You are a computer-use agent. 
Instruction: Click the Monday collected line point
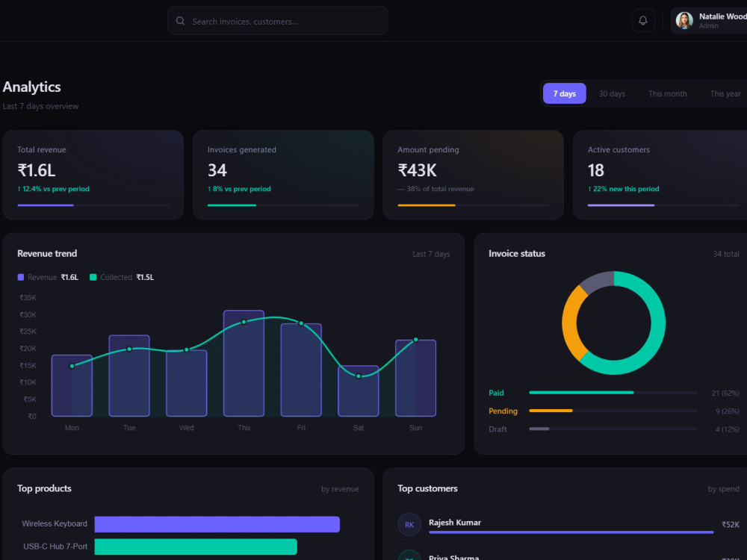point(72,366)
